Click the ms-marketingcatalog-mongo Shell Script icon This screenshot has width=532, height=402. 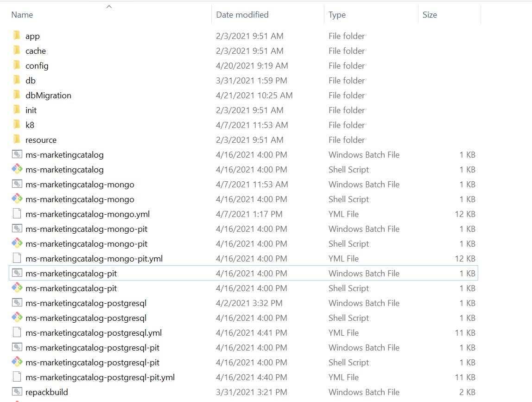[17, 199]
